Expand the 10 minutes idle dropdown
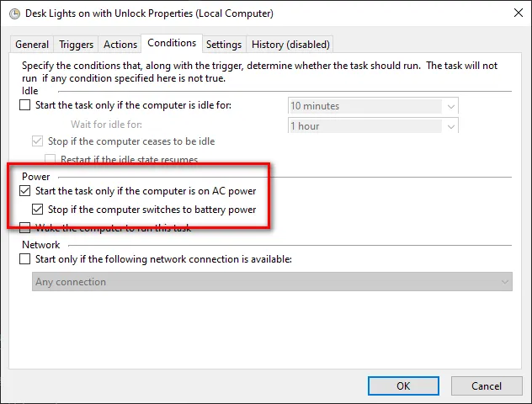This screenshot has width=532, height=404. tap(373, 106)
